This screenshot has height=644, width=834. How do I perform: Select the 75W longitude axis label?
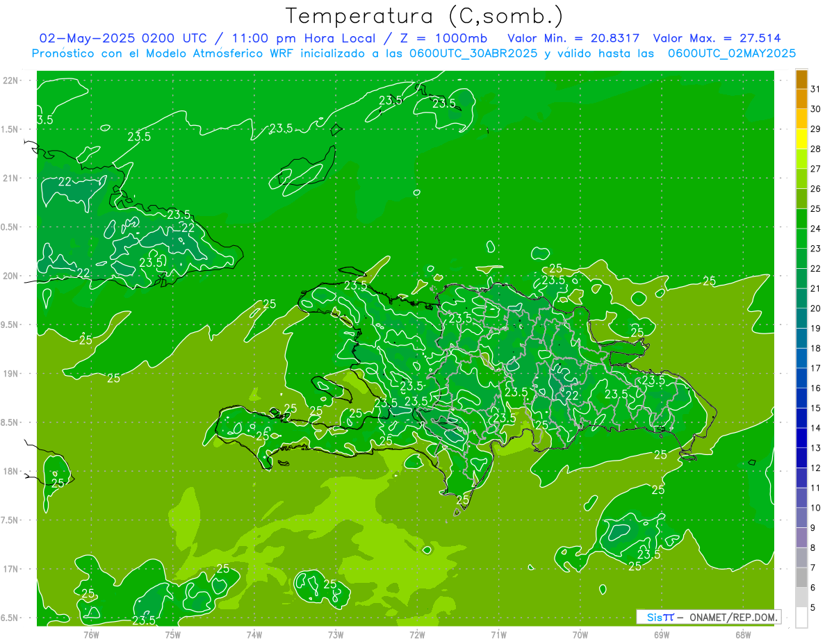click(x=173, y=634)
